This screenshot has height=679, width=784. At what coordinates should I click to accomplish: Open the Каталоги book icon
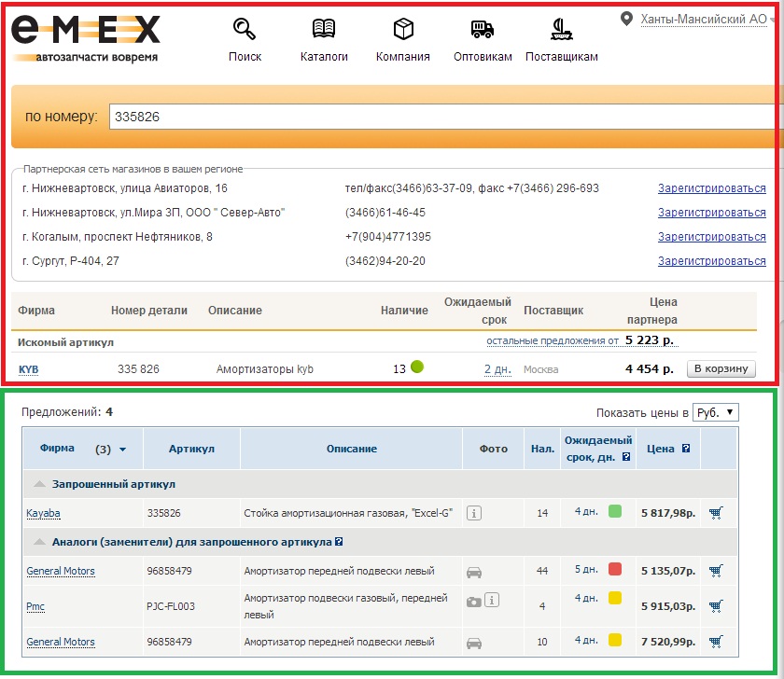coord(324,29)
